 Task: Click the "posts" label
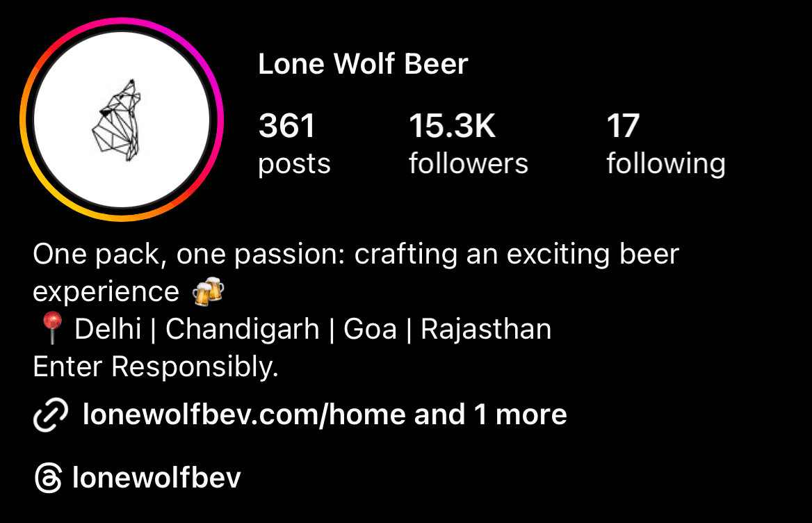(x=294, y=165)
